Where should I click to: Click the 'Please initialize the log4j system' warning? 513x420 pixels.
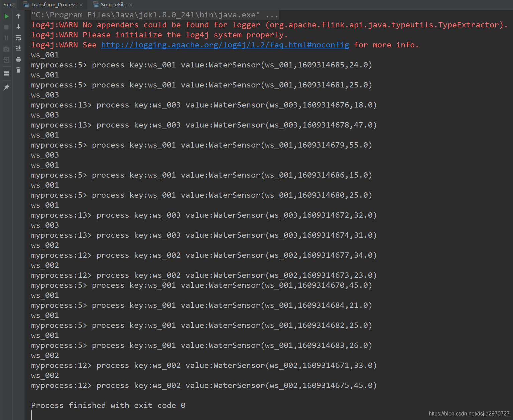coord(159,35)
